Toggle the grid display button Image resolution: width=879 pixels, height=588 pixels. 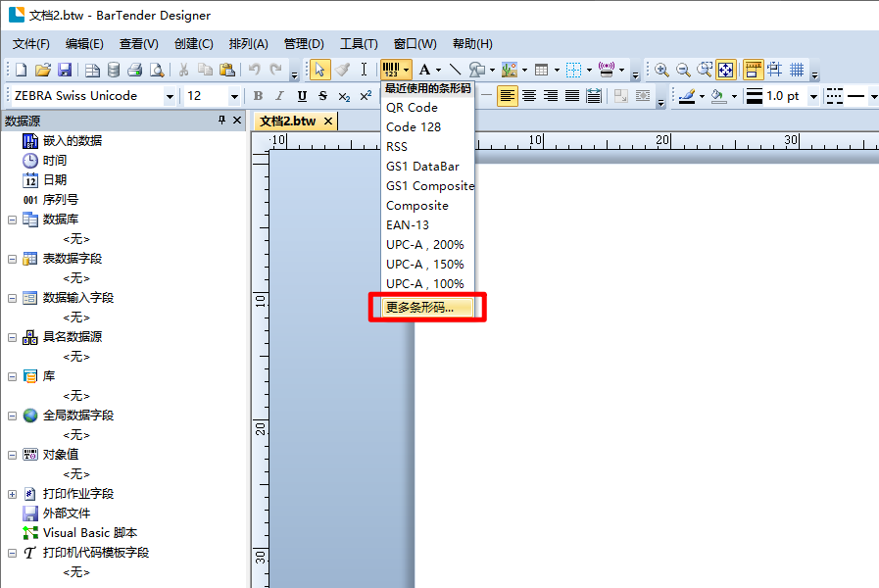[x=797, y=70]
